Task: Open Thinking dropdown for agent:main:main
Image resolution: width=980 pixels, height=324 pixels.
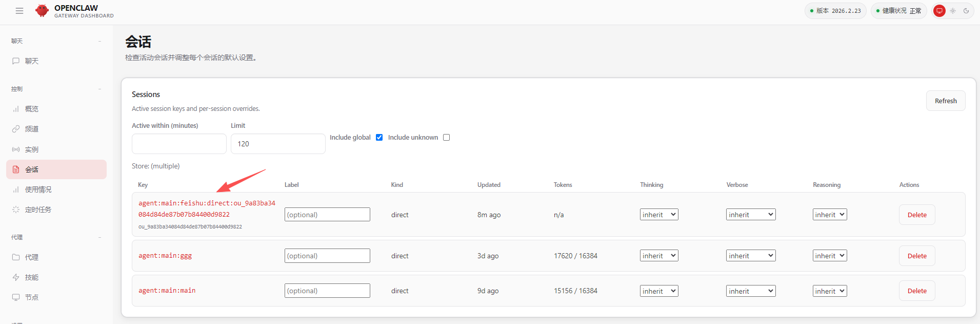Action: click(x=659, y=291)
